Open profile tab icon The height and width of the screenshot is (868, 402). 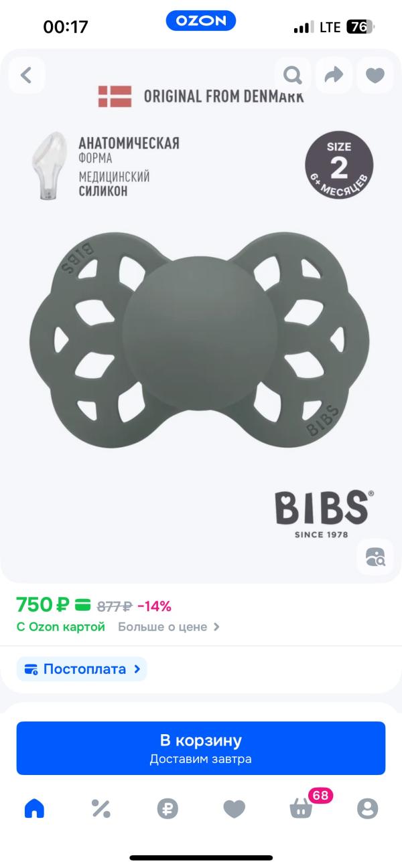click(367, 808)
